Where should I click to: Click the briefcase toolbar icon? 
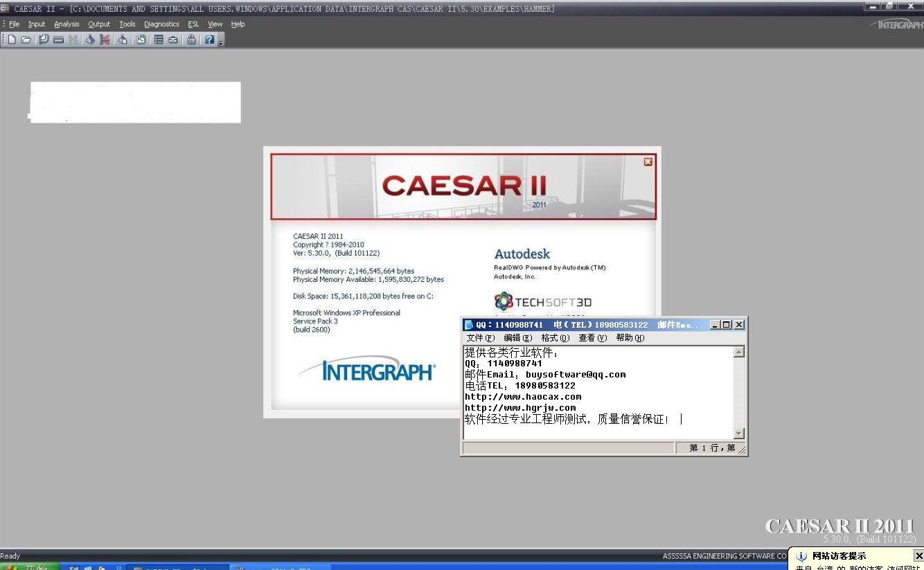tap(173, 39)
